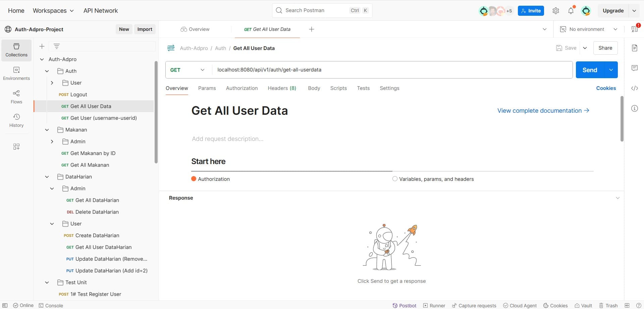This screenshot has width=644, height=309.
Task: Switch to the Body tab
Action: pos(314,88)
